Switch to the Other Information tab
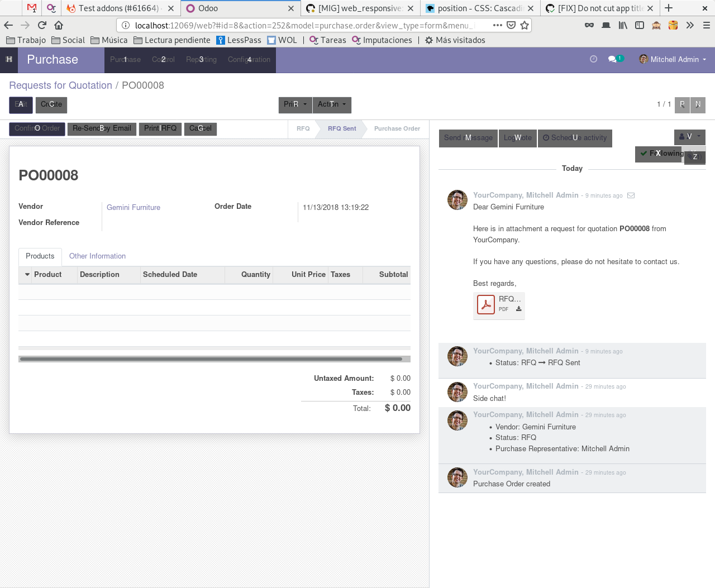 97,256
